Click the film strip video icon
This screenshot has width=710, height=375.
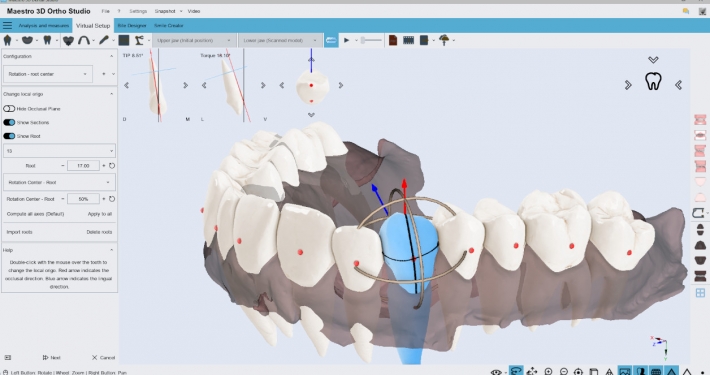[x=408, y=40]
